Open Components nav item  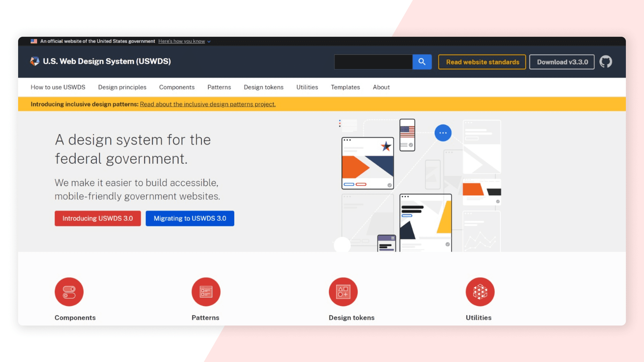pos(177,87)
